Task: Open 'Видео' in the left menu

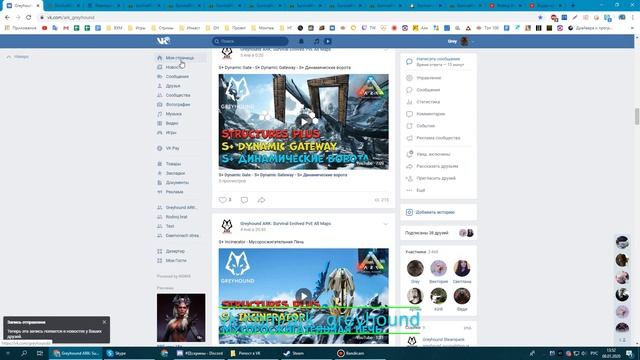Action: (172, 123)
